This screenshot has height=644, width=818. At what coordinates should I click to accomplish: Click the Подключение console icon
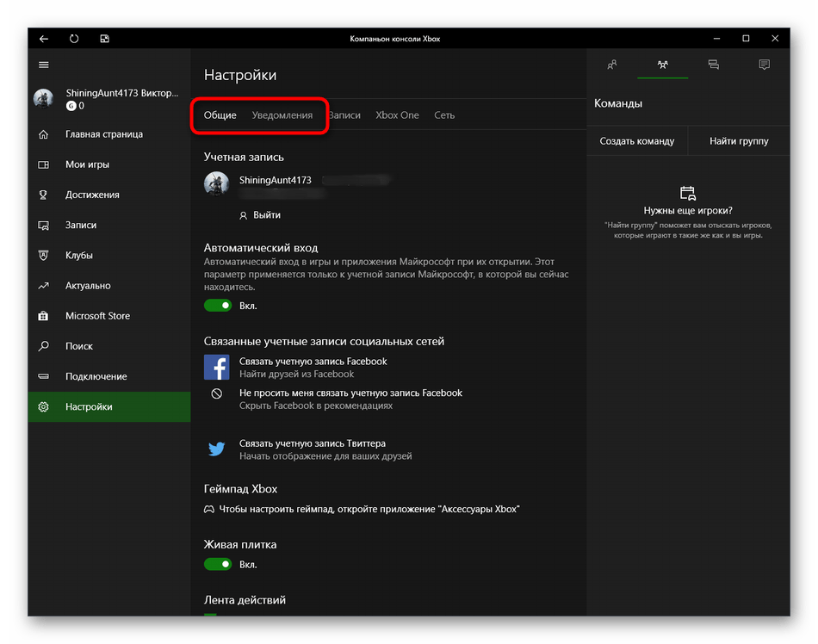(x=43, y=376)
